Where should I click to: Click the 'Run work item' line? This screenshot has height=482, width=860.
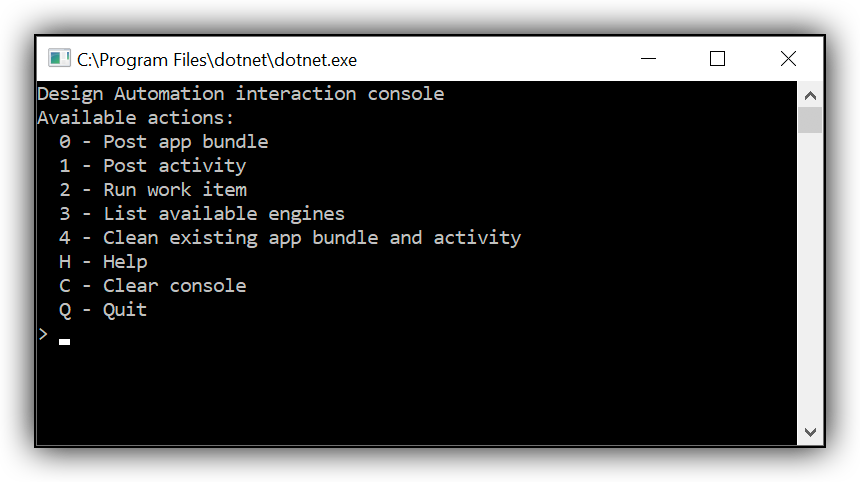point(153,190)
